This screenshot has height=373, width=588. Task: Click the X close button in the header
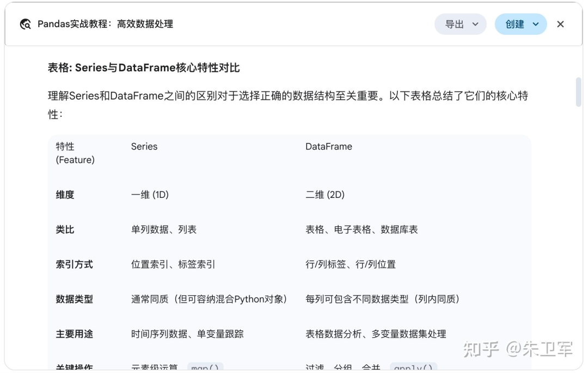click(x=560, y=24)
